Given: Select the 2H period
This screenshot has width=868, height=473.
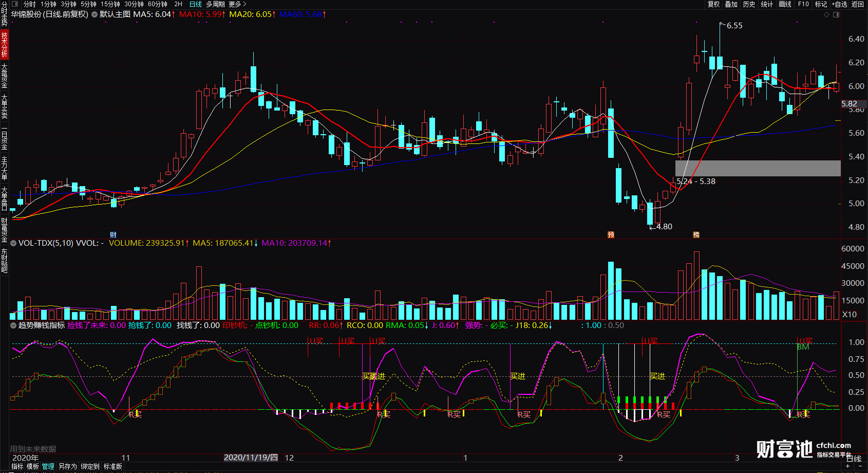Looking at the screenshot, I should (x=178, y=4).
